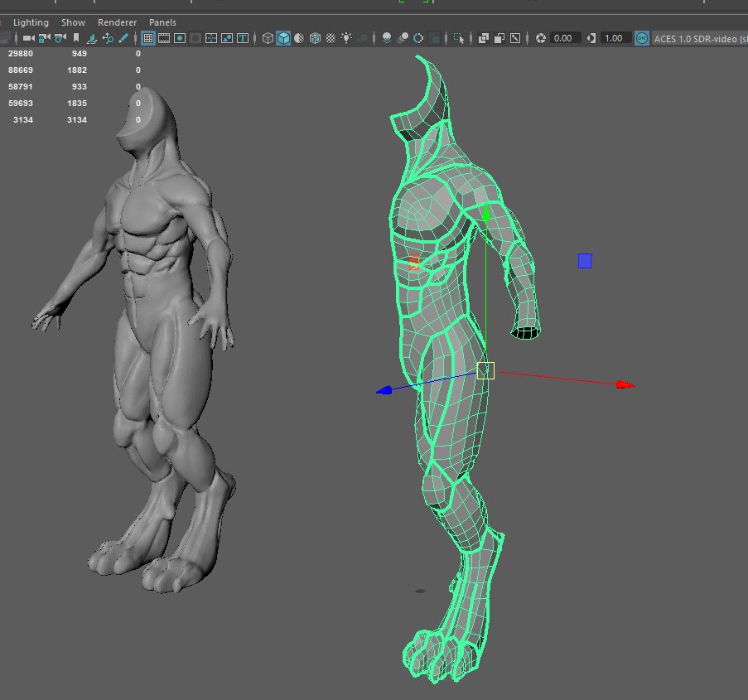Click the Exposure field showing 0.00
Viewport: 748px width, 700px height.
(564, 38)
